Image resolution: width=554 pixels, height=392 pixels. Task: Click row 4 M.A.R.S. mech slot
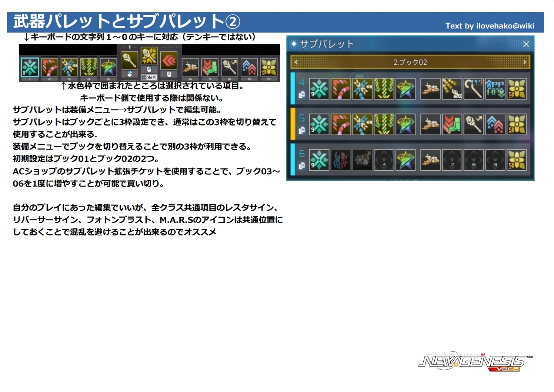click(x=430, y=89)
